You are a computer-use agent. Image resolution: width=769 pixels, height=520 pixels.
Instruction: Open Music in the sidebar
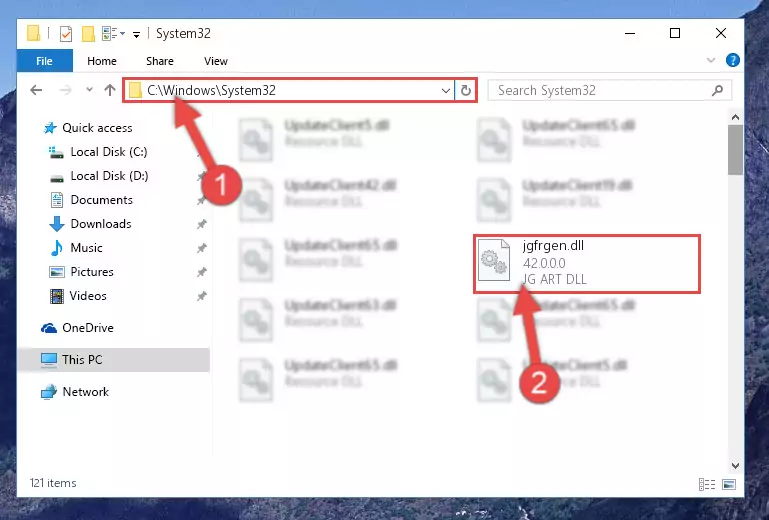(x=86, y=248)
